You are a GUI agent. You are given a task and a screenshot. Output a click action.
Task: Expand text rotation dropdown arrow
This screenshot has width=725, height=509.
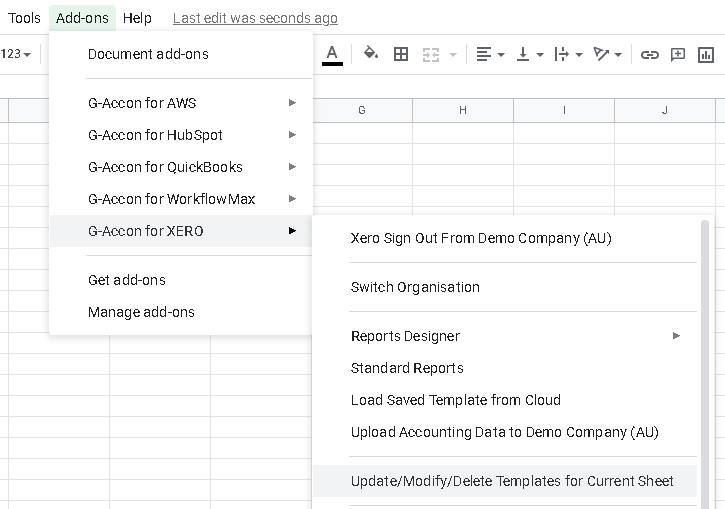618,55
